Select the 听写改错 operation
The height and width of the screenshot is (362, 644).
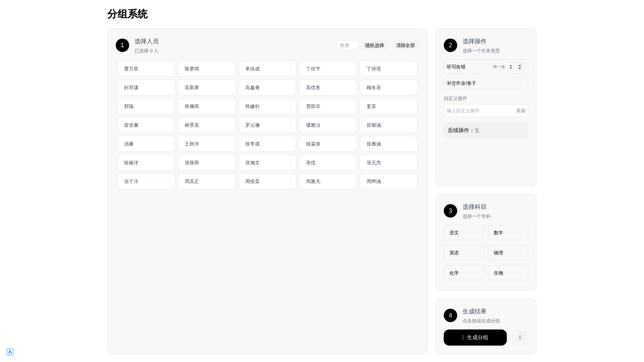486,67
